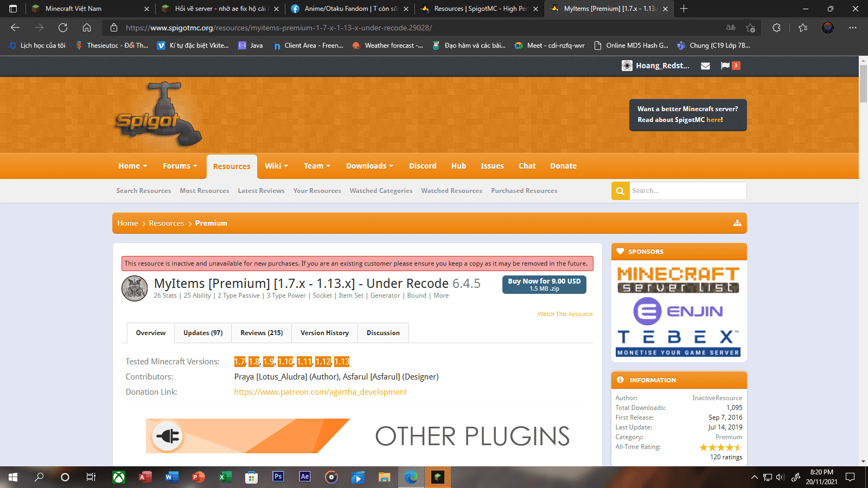Add this page to favorites
The width and height of the screenshot is (868, 488).
[x=750, y=28]
